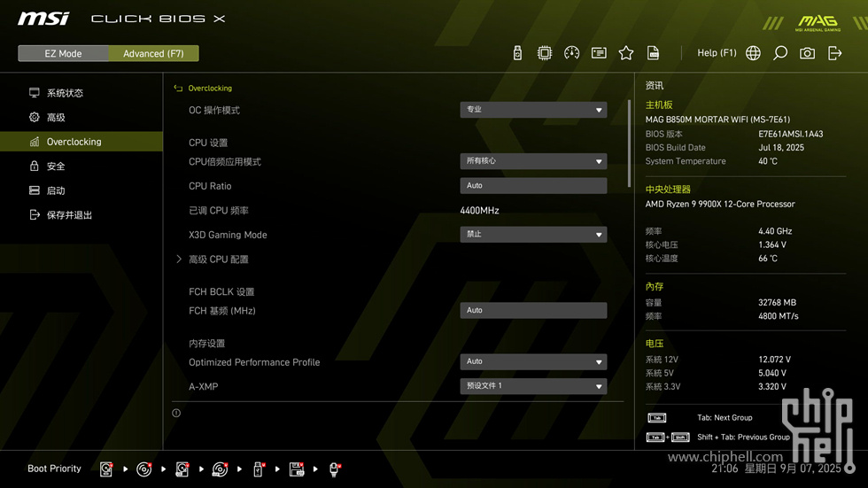The height and width of the screenshot is (488, 868).
Task: Select the USB key boot device icon
Action: 258,469
